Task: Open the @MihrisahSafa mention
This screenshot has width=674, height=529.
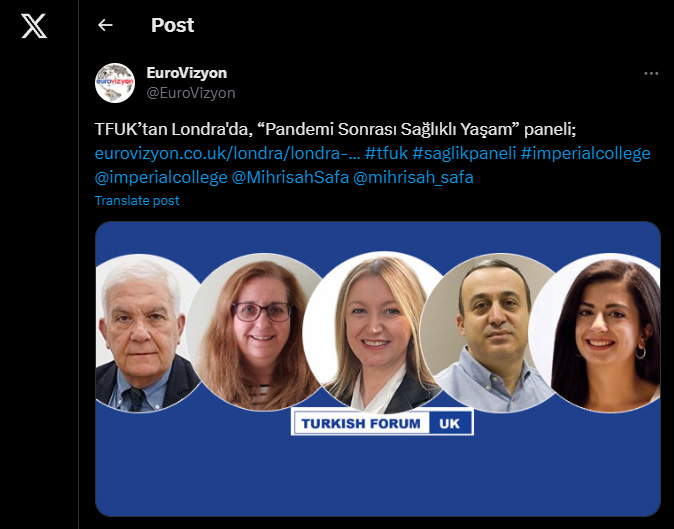Action: point(290,177)
